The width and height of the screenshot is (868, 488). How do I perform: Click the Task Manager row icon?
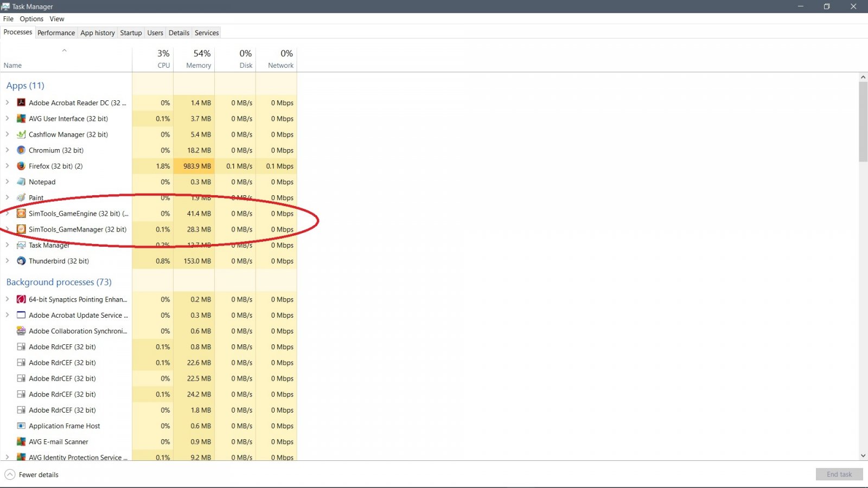pos(21,245)
